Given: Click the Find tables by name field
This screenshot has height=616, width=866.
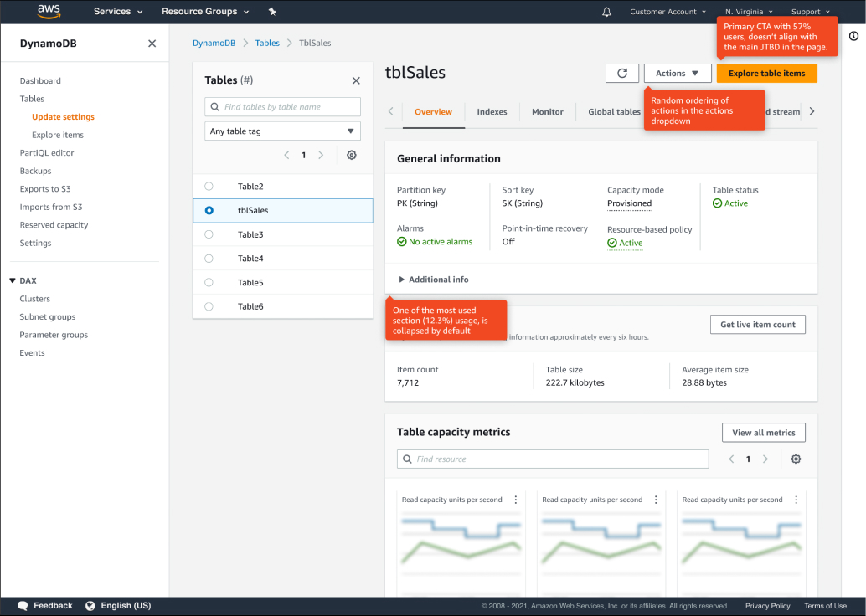Looking at the screenshot, I should click(282, 107).
